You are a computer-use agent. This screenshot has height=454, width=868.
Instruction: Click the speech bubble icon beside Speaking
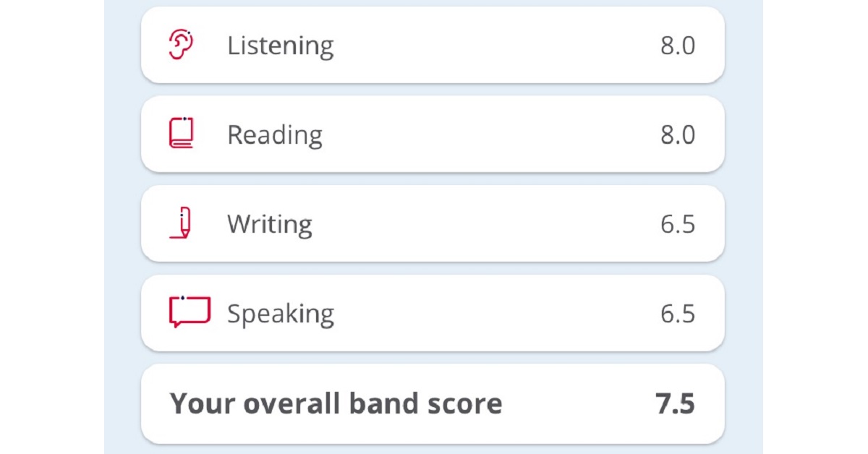tap(189, 311)
